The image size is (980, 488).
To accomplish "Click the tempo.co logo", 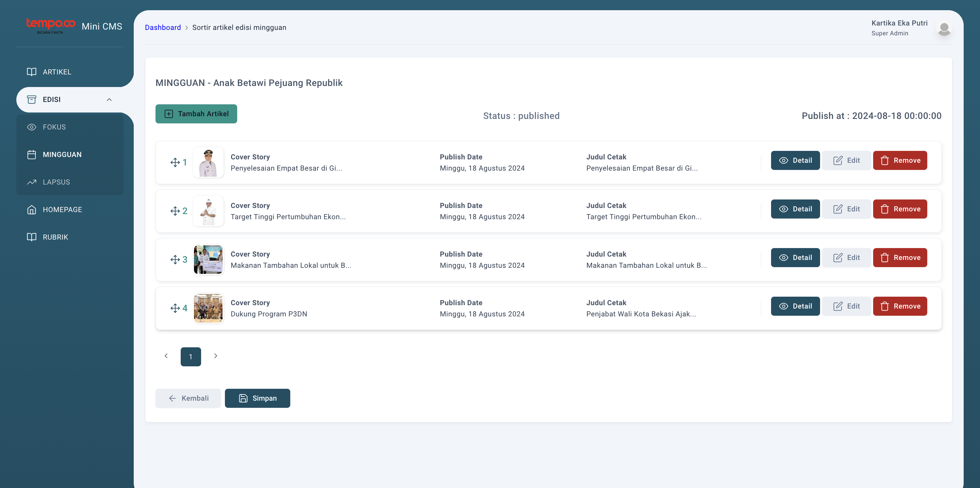I will (x=51, y=25).
